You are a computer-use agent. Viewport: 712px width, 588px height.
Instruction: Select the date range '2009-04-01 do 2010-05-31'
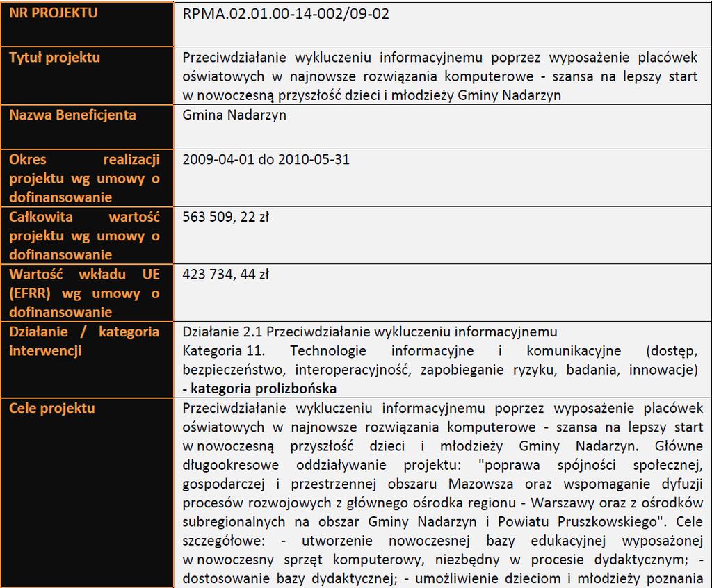tap(266, 159)
